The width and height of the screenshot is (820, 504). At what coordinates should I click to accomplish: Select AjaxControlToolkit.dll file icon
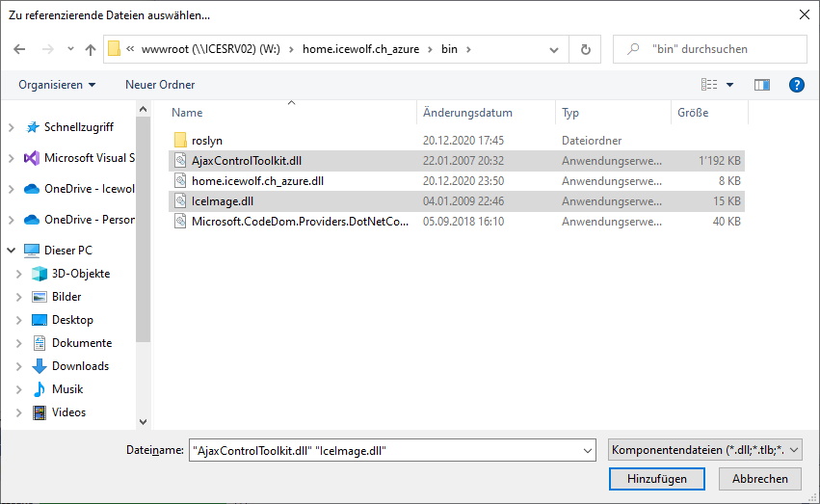click(x=180, y=161)
